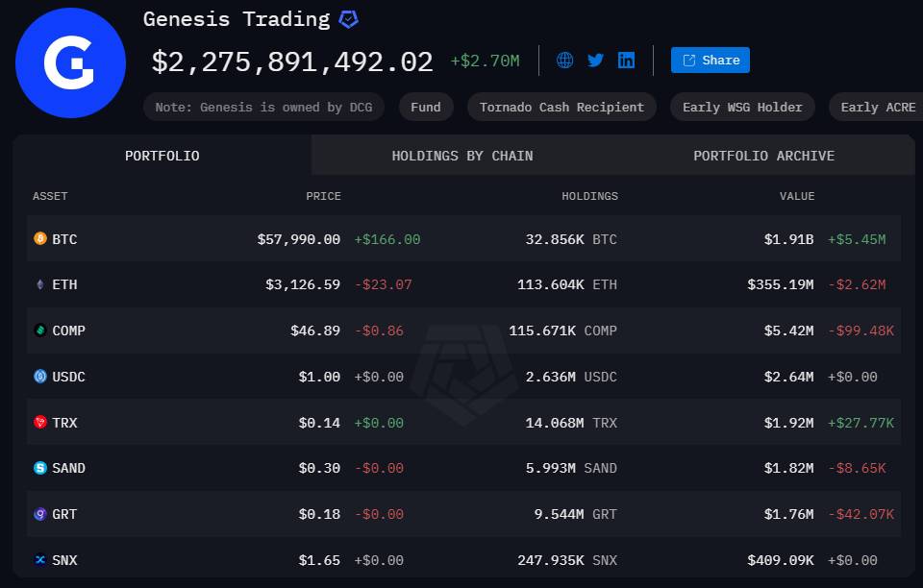
Task: Click the BTC price change +$166.00
Action: point(387,239)
